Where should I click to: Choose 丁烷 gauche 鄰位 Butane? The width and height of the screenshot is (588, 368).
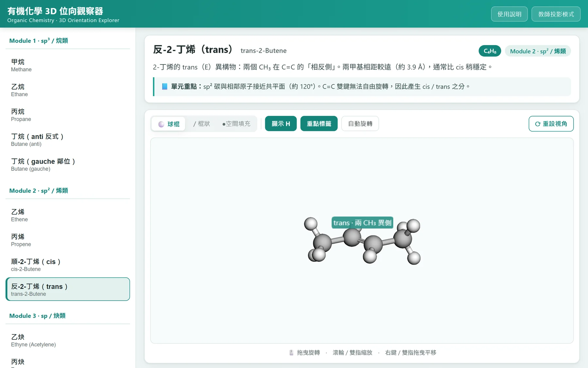(x=68, y=165)
